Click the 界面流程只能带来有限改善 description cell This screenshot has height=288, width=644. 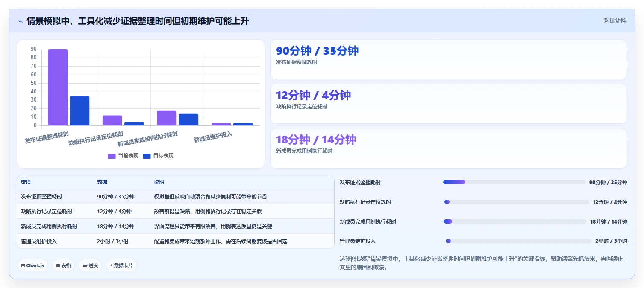coord(213,227)
